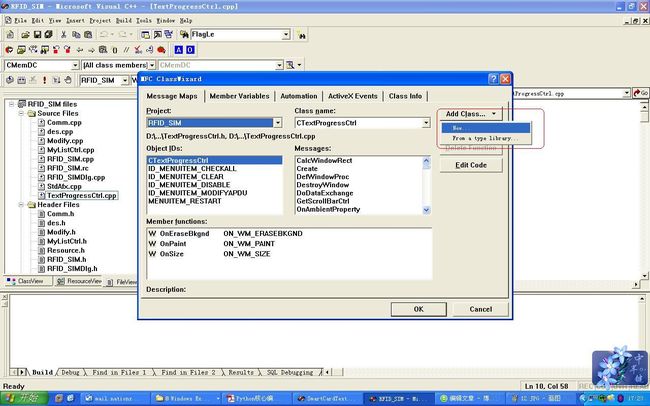The image size is (650, 406).
Task: Open the WizardBar actions dropdown arrow
Action: tap(299, 65)
